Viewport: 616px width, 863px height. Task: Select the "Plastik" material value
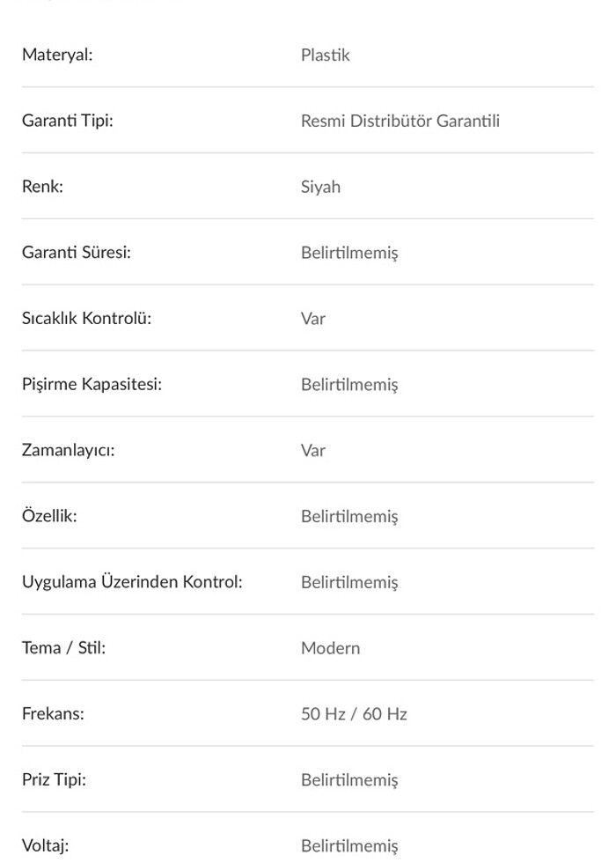coord(325,55)
